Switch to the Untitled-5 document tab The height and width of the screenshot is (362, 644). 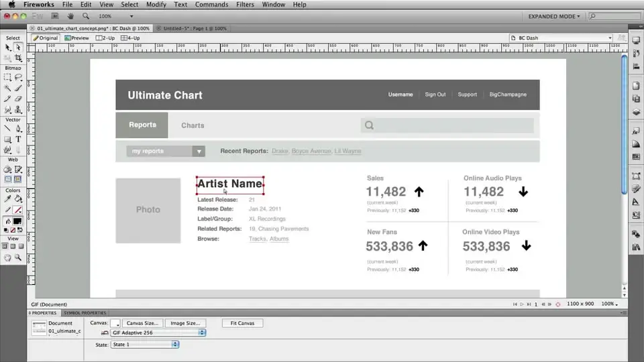pyautogui.click(x=195, y=28)
